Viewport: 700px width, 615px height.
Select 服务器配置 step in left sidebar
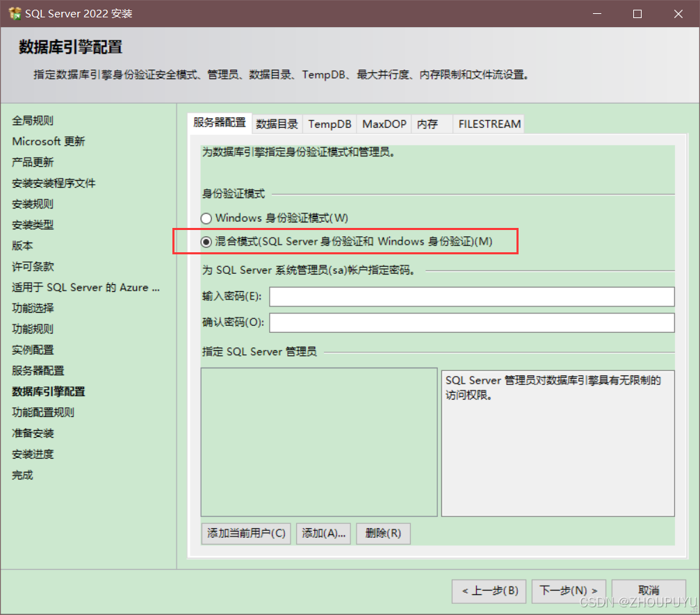point(38,371)
